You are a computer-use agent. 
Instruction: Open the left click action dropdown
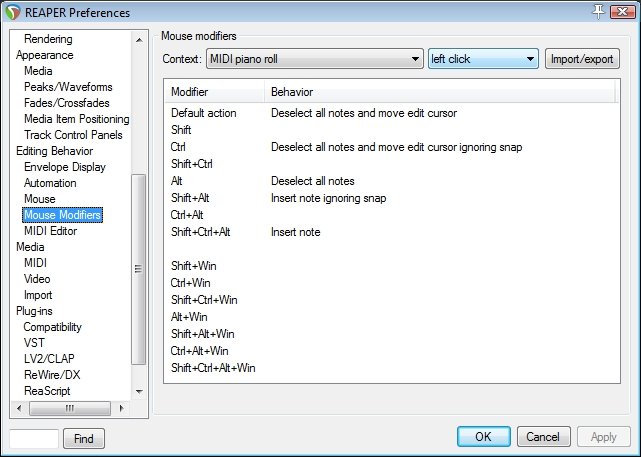click(x=483, y=59)
